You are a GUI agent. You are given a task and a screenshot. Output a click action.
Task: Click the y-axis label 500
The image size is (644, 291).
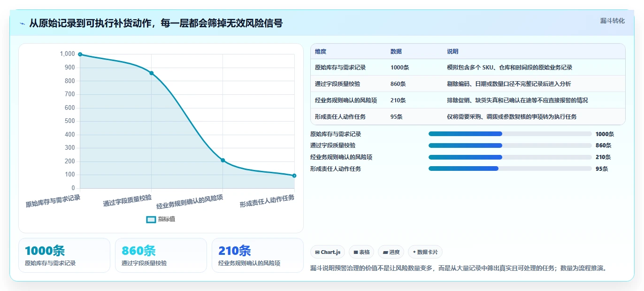[x=69, y=121]
